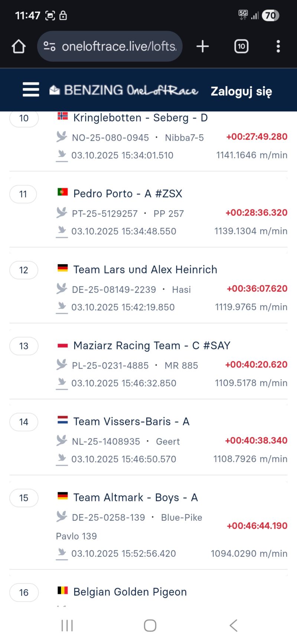Click the Norwegian flag beside Kringlebotten
297x644 pixels.
[x=63, y=116]
